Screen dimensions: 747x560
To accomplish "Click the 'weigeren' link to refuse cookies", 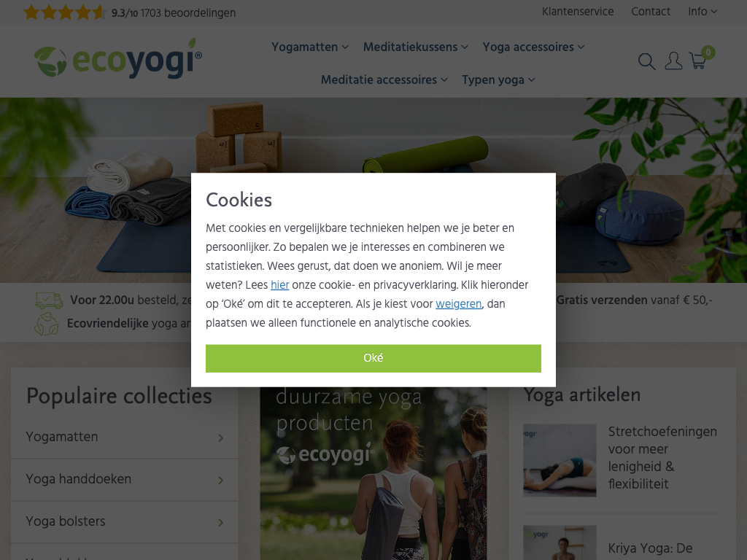I will [x=458, y=304].
